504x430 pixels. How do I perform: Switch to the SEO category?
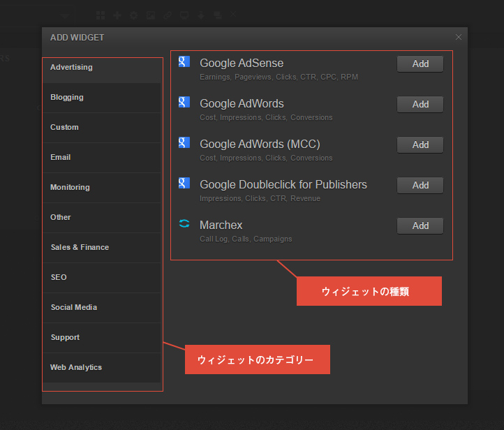(x=102, y=278)
